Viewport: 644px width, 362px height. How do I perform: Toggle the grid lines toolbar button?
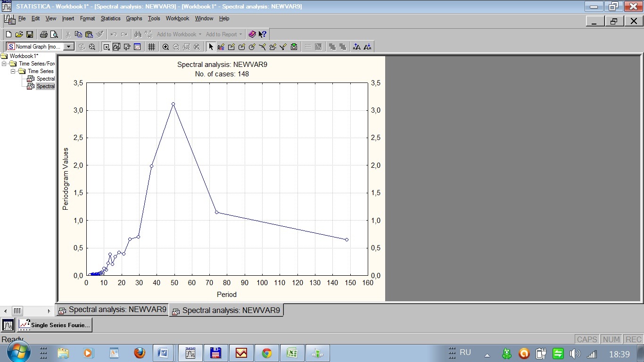[151, 47]
